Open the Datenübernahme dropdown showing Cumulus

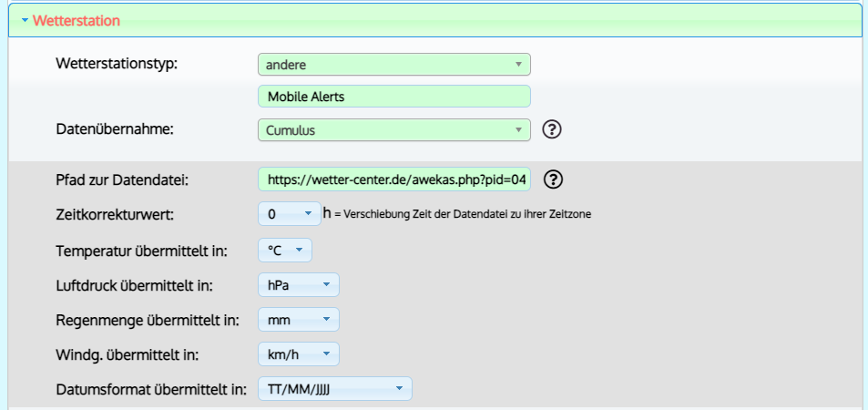(x=394, y=130)
